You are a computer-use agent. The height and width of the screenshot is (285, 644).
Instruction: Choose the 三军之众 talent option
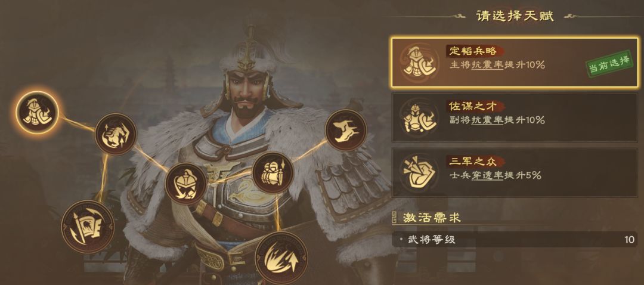(x=515, y=172)
